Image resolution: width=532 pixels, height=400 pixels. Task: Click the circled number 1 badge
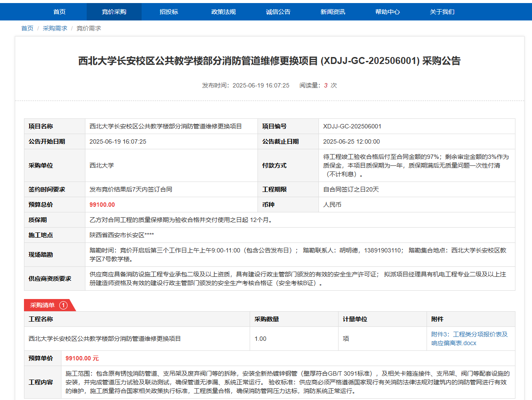click(63, 305)
